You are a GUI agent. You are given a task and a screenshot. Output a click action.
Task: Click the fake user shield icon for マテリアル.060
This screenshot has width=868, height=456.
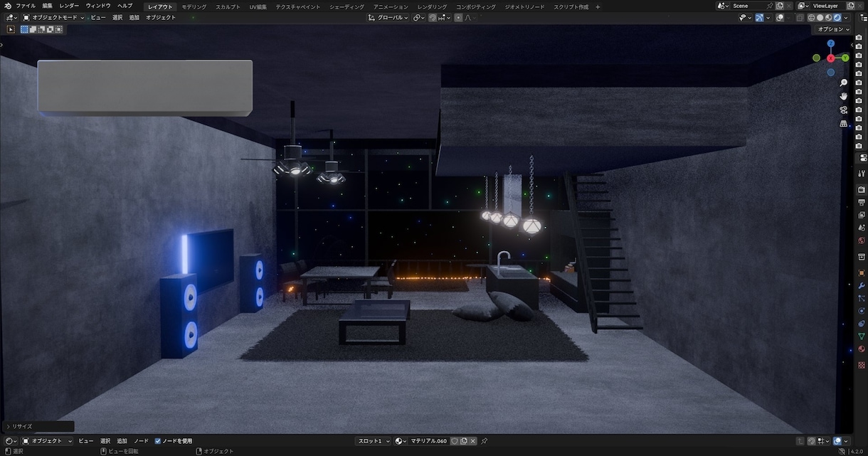[x=455, y=441]
